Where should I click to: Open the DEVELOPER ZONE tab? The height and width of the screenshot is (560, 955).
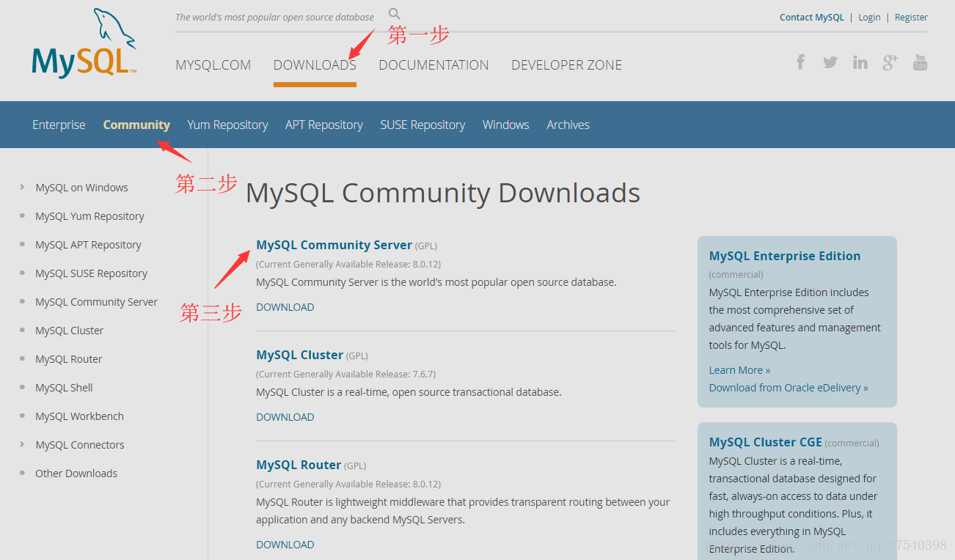point(567,65)
